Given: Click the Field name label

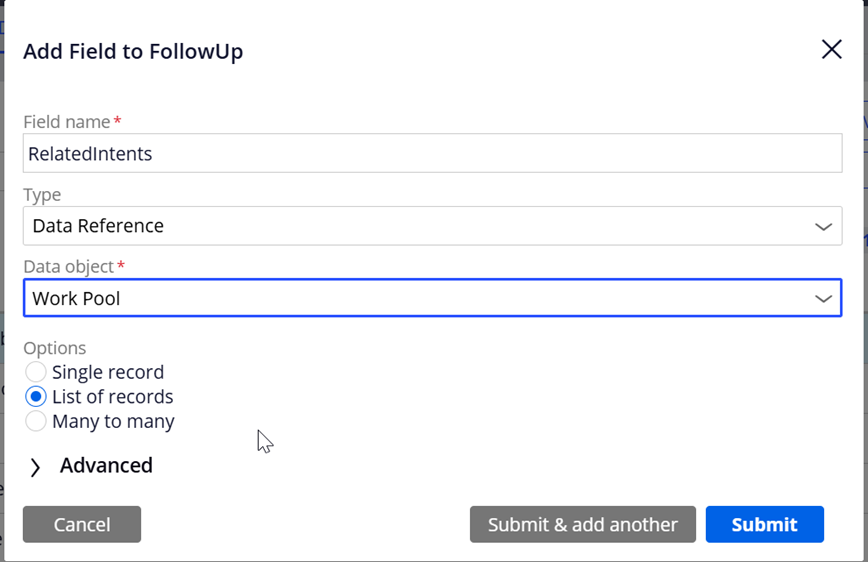Looking at the screenshot, I should click(x=67, y=122).
